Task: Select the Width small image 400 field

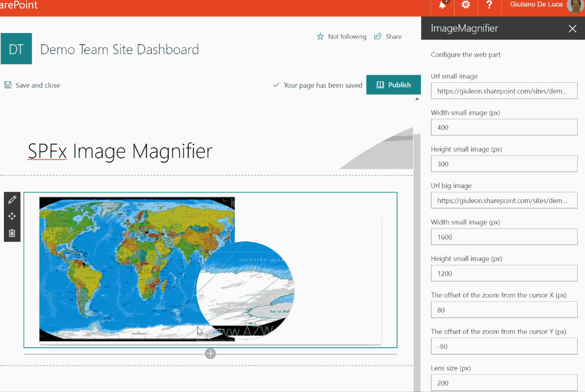Action: coord(503,127)
